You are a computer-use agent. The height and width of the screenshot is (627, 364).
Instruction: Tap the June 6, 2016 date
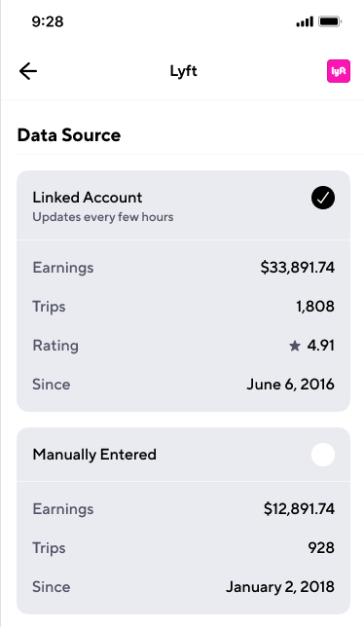click(290, 385)
